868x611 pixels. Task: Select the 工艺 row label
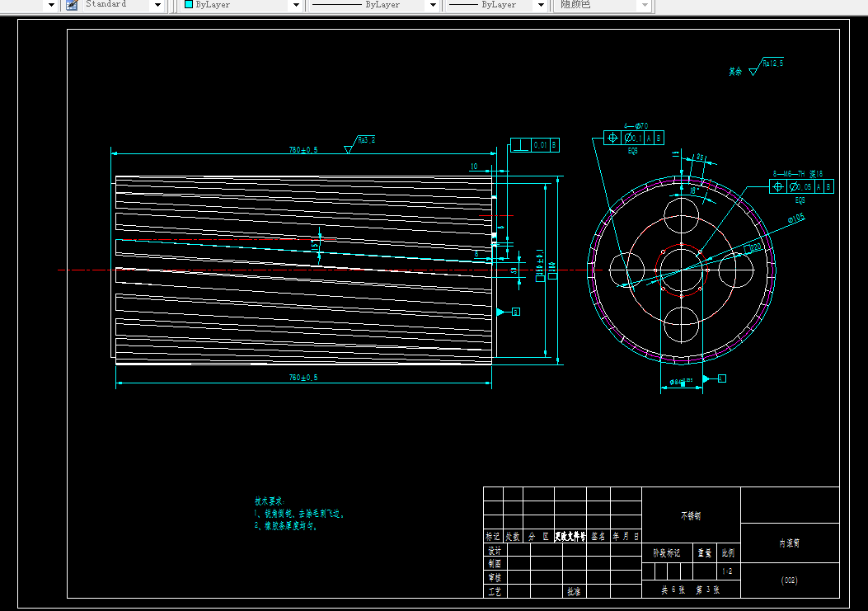[495, 591]
